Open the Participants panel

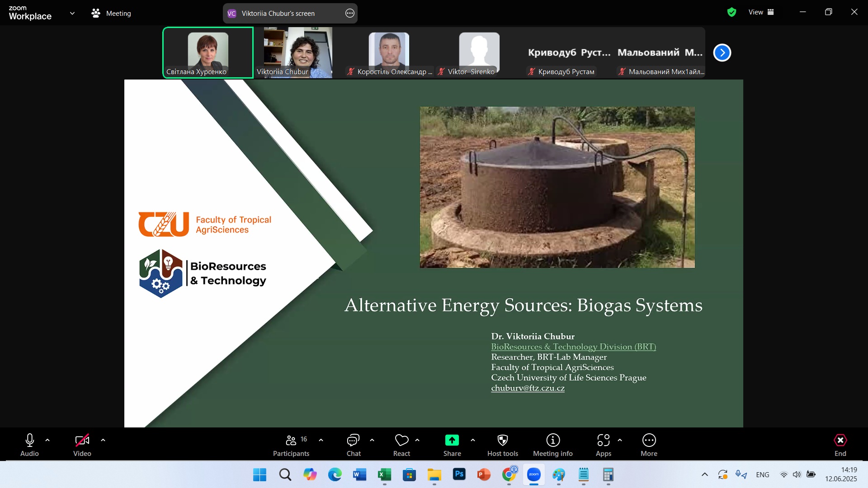click(291, 445)
